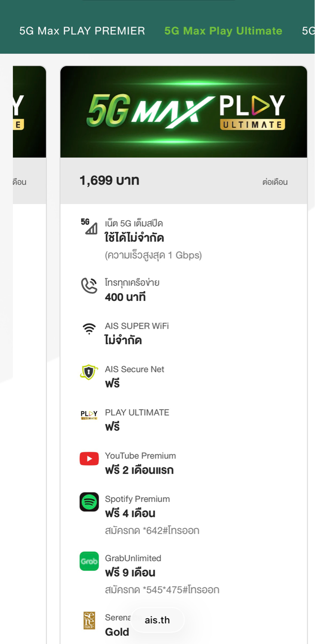Click the 1,699 บาท price text
Viewport: 315px width, 644px height.
[x=109, y=181]
